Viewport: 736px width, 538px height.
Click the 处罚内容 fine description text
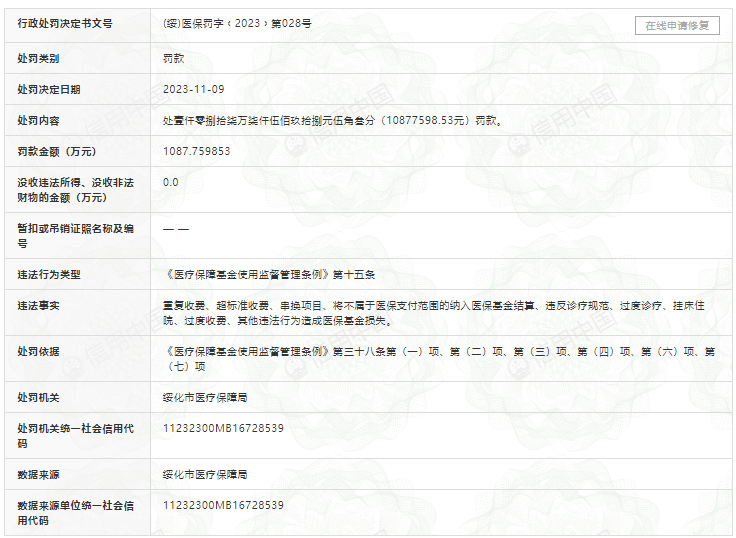tap(332, 120)
